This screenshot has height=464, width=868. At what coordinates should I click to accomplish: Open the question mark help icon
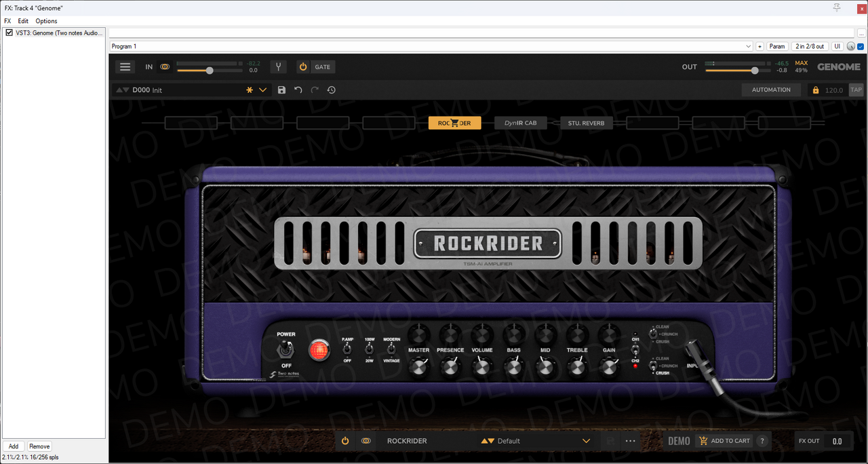tap(762, 441)
